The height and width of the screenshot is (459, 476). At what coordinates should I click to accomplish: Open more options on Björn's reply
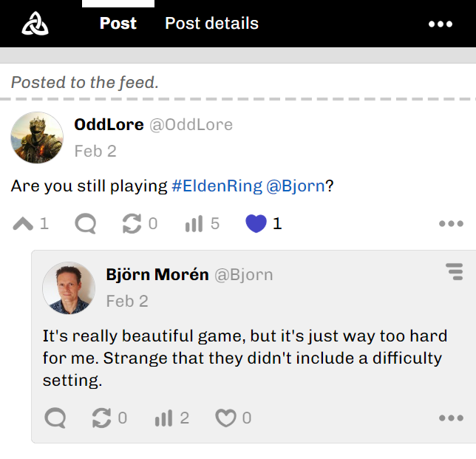click(451, 418)
